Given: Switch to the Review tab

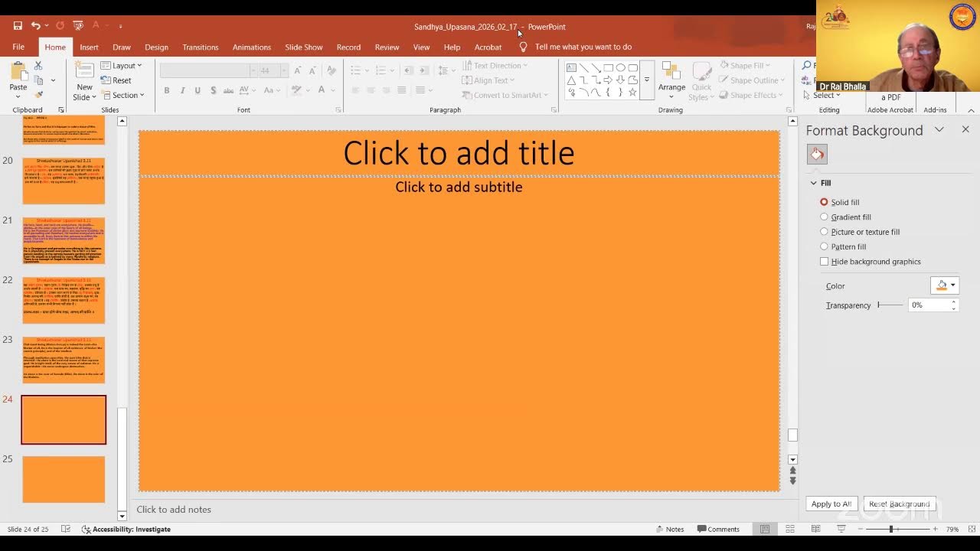Looking at the screenshot, I should (x=387, y=47).
